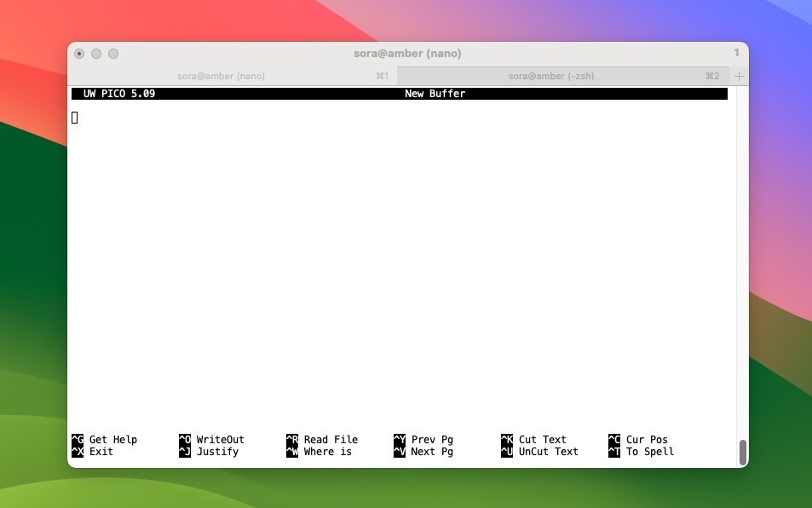Click the window title sora@amber (nano)
This screenshot has width=812, height=508.
pyautogui.click(x=408, y=53)
